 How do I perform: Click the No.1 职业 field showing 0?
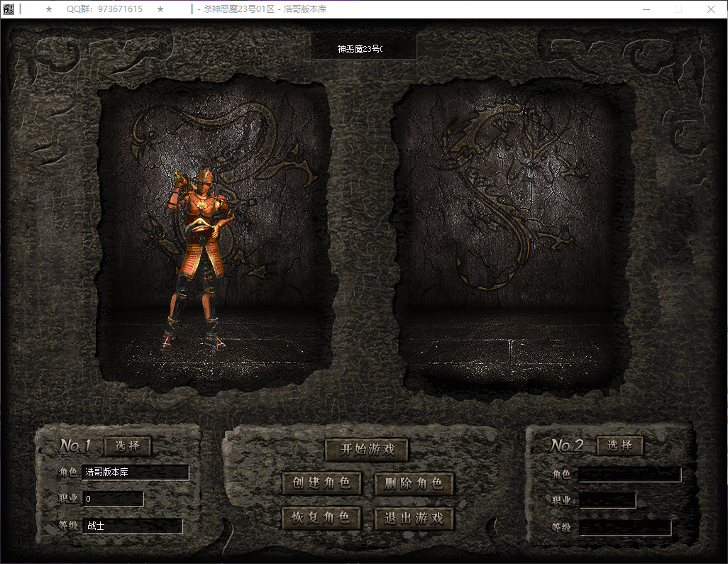[113, 499]
